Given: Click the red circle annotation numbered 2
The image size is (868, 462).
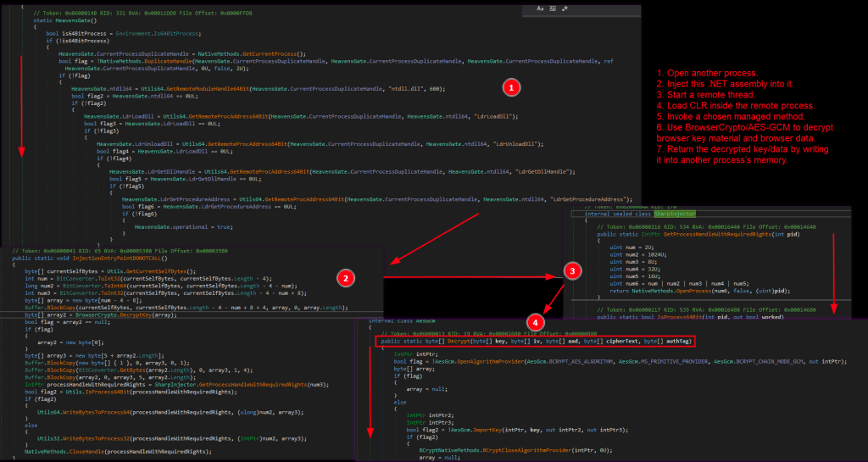Looking at the screenshot, I should (346, 278).
